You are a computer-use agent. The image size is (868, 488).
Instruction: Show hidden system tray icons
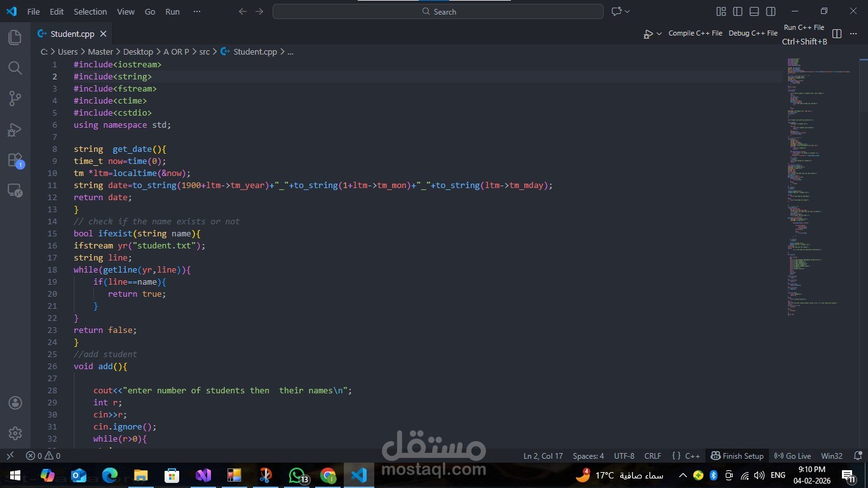tap(683, 475)
